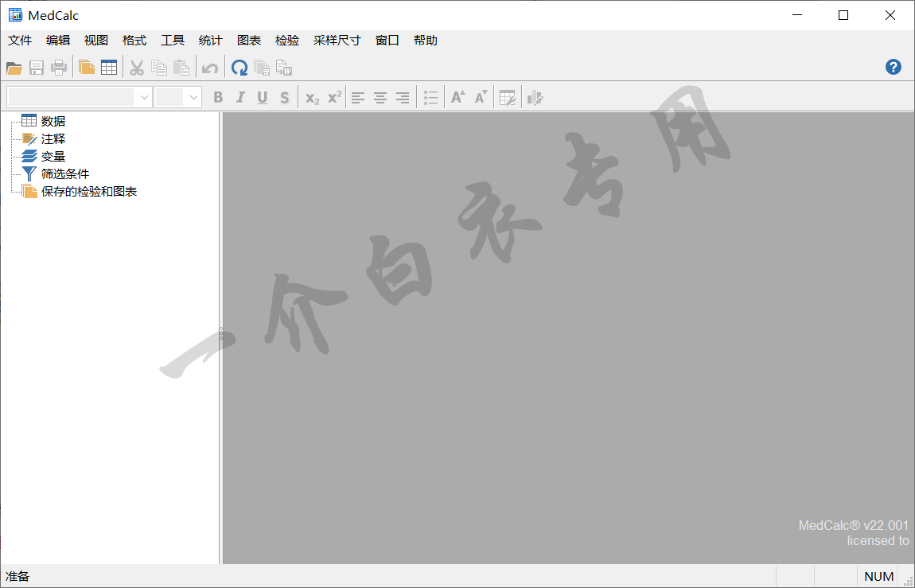
Task: Toggle bold formatting
Action: tap(218, 98)
